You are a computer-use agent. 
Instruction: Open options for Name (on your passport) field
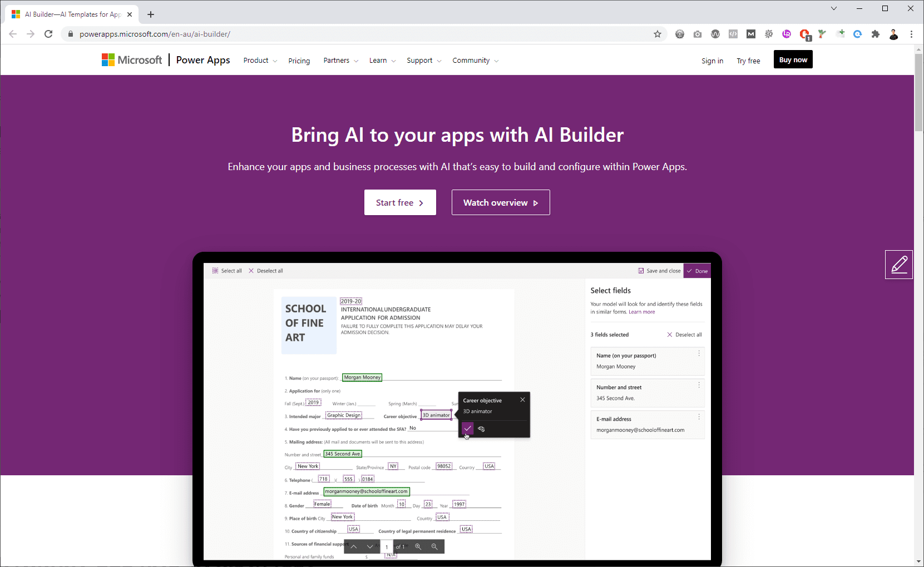click(699, 353)
